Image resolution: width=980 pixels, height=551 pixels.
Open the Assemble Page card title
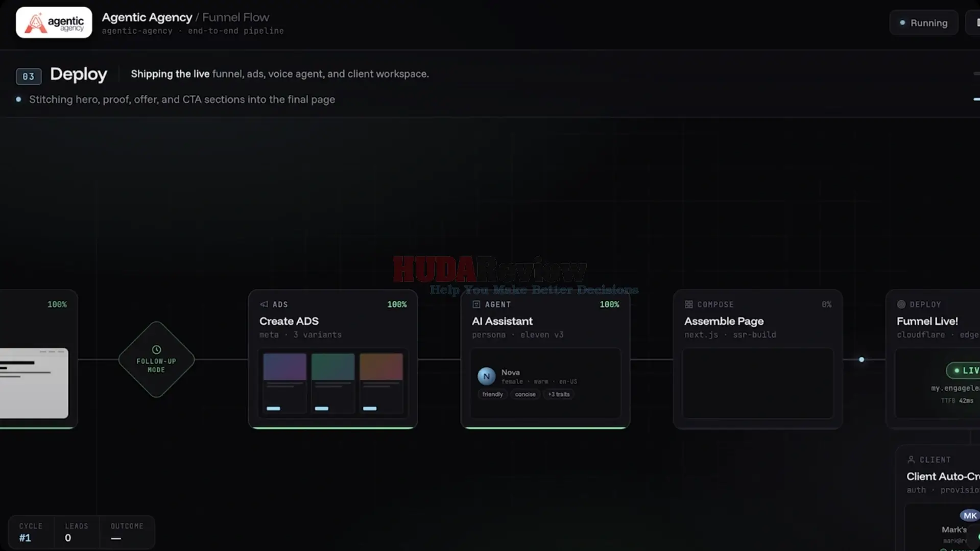(724, 321)
